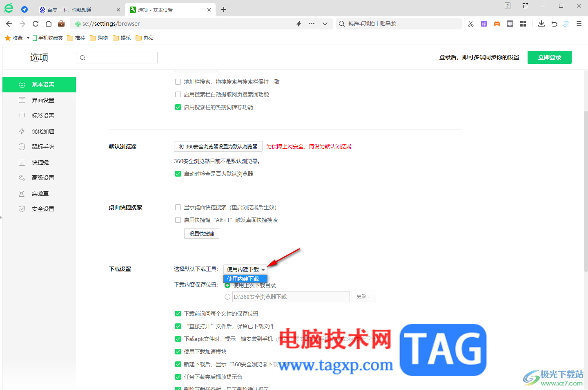
Task: Uncheck 下载前询问每个文件的保存位置
Action: pos(178,314)
